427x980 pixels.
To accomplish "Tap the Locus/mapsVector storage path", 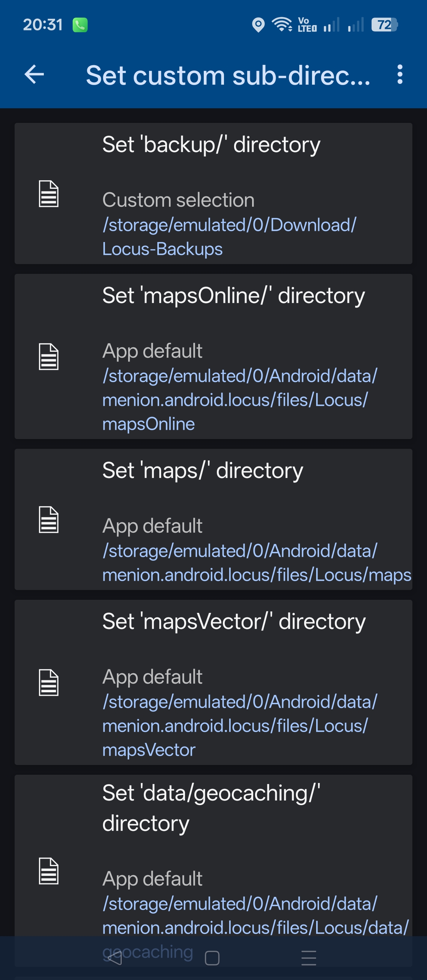I will (240, 726).
